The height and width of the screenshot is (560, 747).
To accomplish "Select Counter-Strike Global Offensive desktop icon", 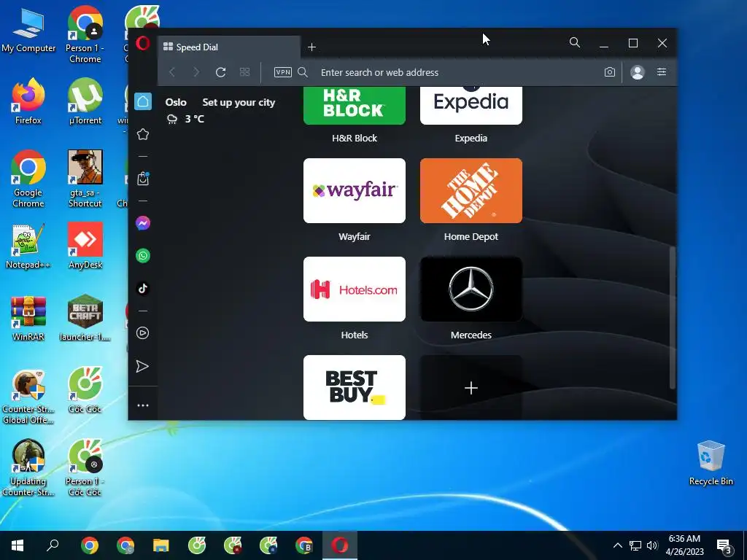I will tap(28, 396).
